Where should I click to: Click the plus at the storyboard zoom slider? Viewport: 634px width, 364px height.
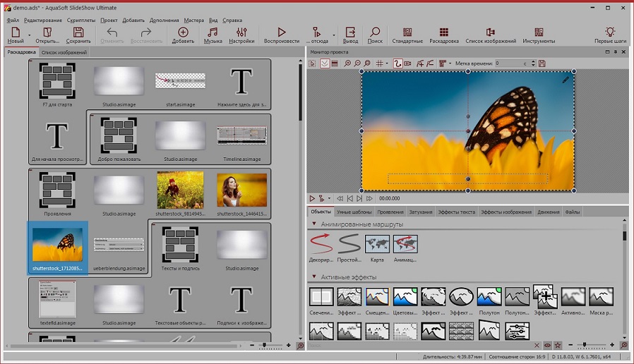288,346
